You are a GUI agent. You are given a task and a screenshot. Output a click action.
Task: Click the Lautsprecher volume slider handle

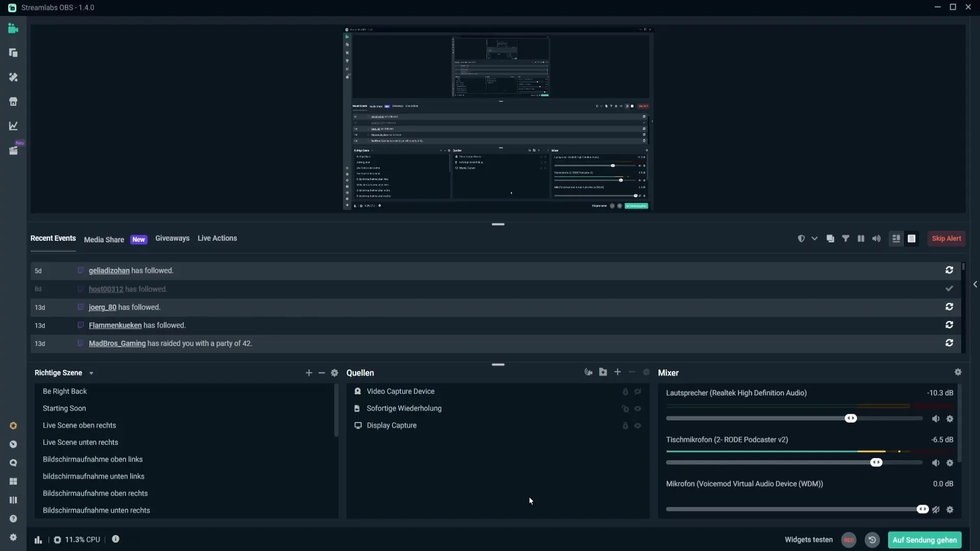click(x=851, y=418)
